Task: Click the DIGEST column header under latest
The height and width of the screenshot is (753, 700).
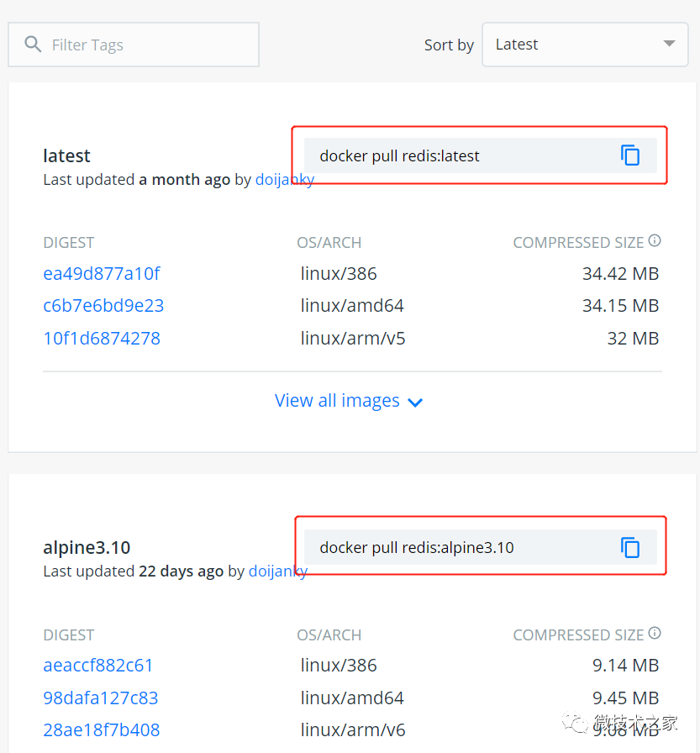Action: click(x=69, y=243)
